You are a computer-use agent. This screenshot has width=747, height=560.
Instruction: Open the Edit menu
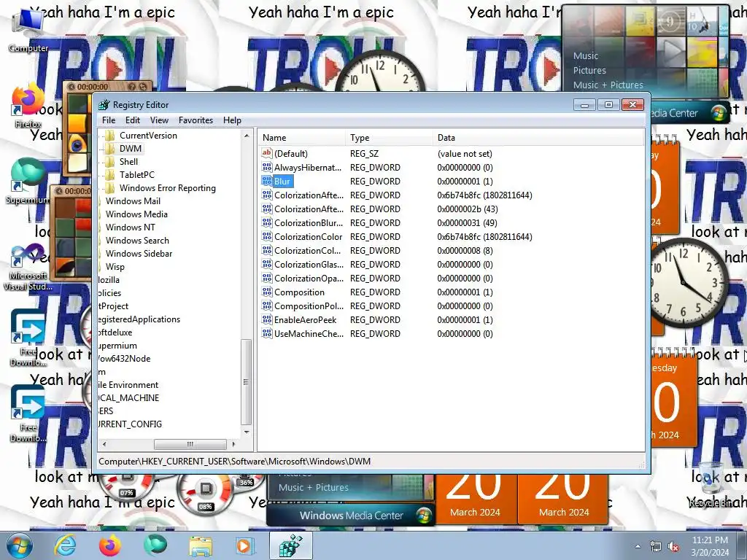click(x=133, y=120)
